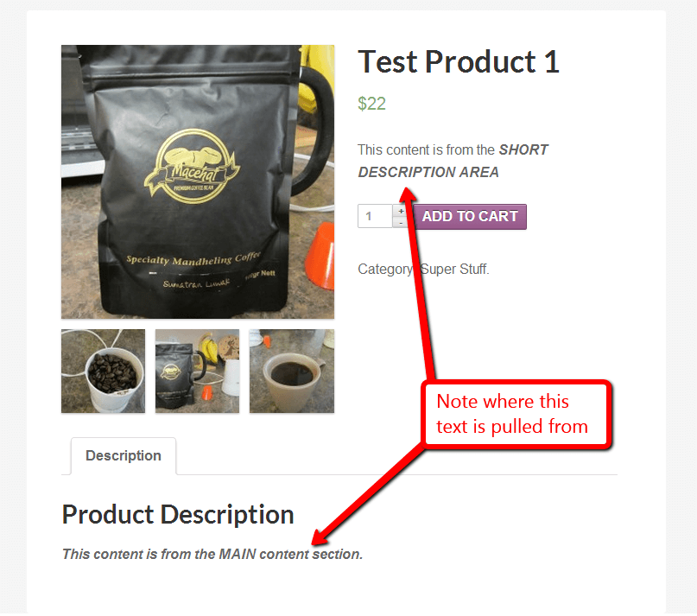The width and height of the screenshot is (697, 616).
Task: Open the coffee beans thumbnail image
Action: 103,371
